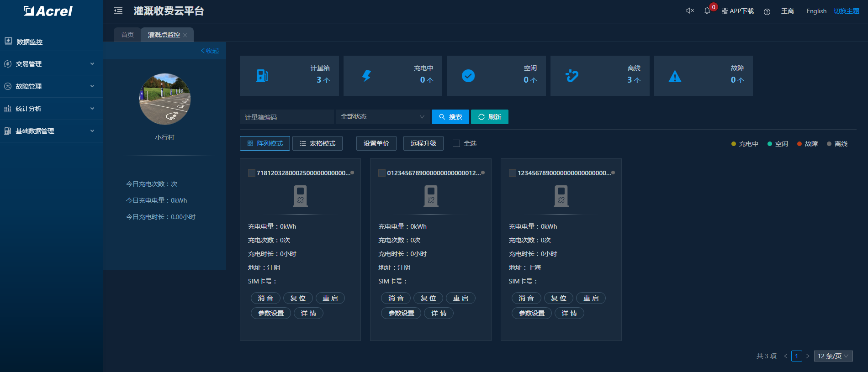868x372 pixels.
Task: Tick checkbox for meter box 7181203280002500...
Action: point(251,173)
